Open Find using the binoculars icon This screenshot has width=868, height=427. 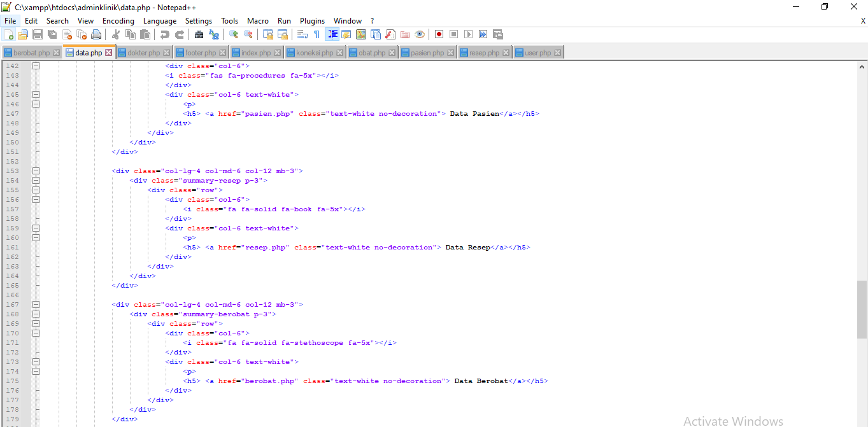[x=199, y=34]
